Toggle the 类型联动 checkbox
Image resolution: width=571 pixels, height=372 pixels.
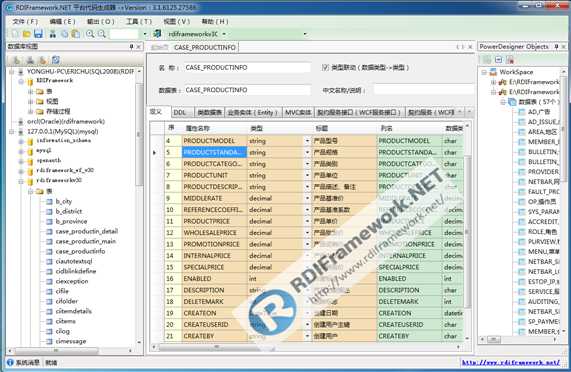point(325,67)
